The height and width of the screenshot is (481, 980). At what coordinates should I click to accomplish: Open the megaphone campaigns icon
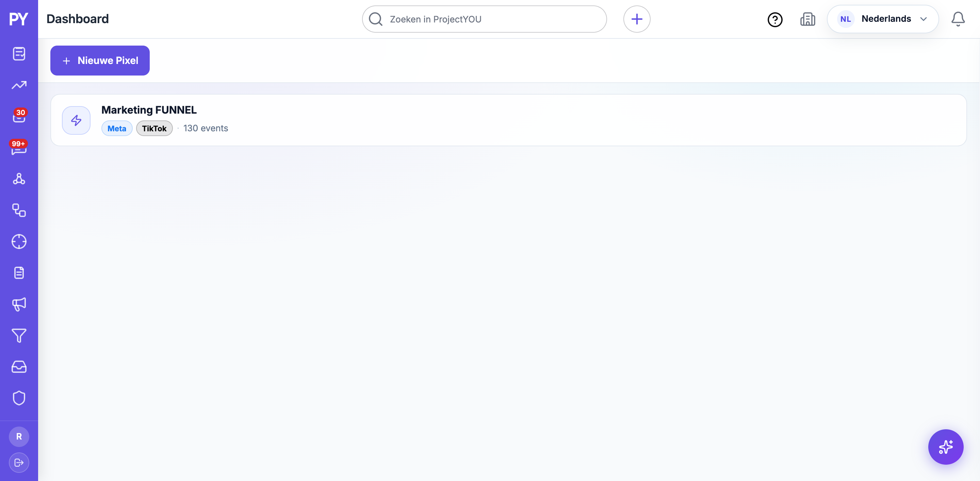19,304
